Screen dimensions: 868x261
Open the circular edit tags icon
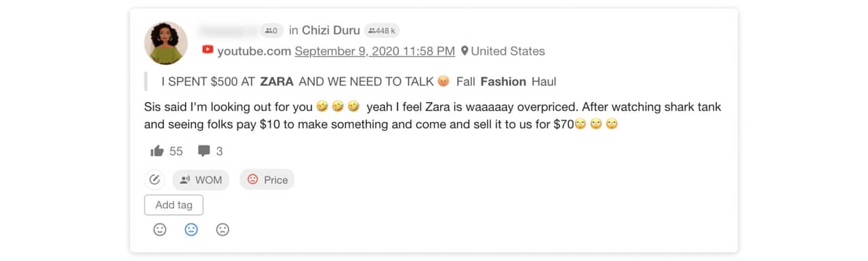pyautogui.click(x=155, y=180)
